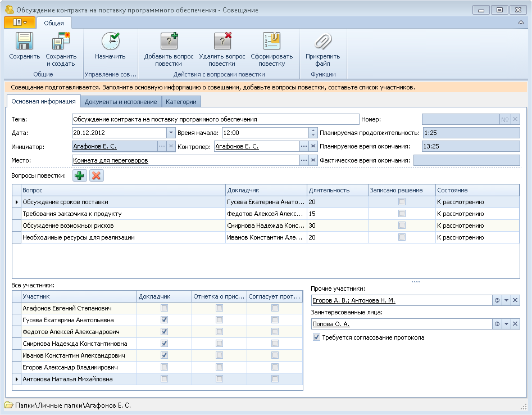Open Агафонов Е. С. link in Контролер

coord(237,146)
